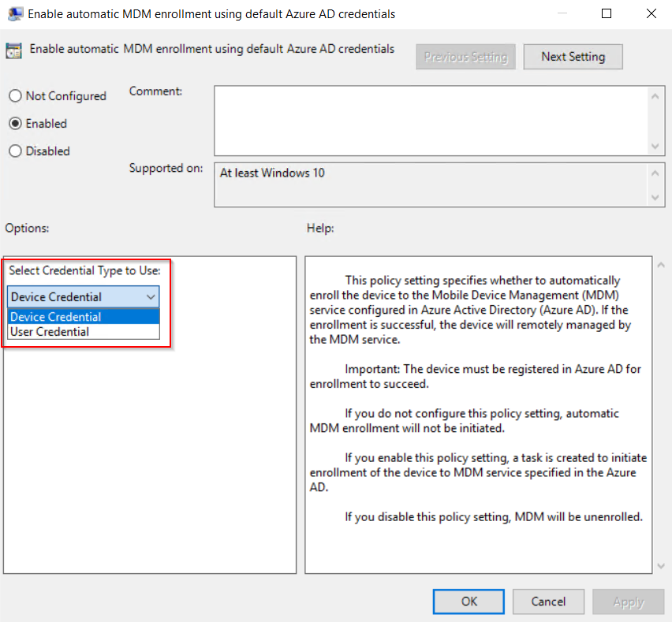Choose Device Credential from the dropdown list
Screen dimensions: 672x622
click(x=83, y=317)
